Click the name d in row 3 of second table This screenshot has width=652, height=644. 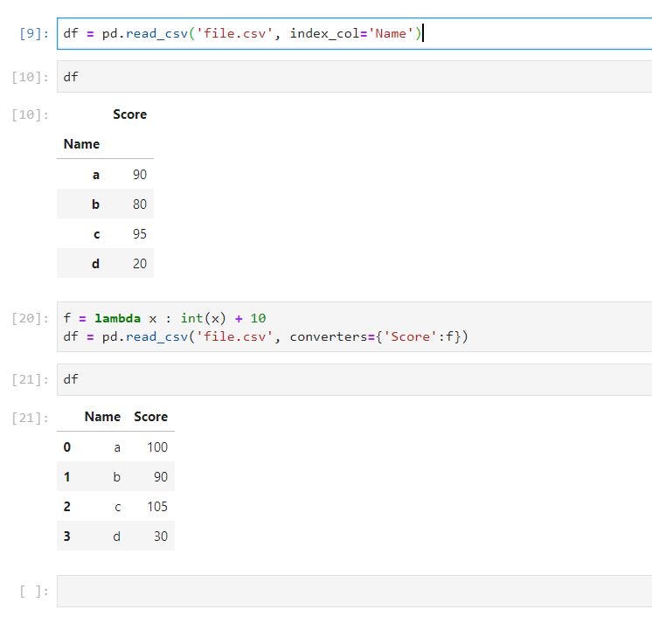117,537
